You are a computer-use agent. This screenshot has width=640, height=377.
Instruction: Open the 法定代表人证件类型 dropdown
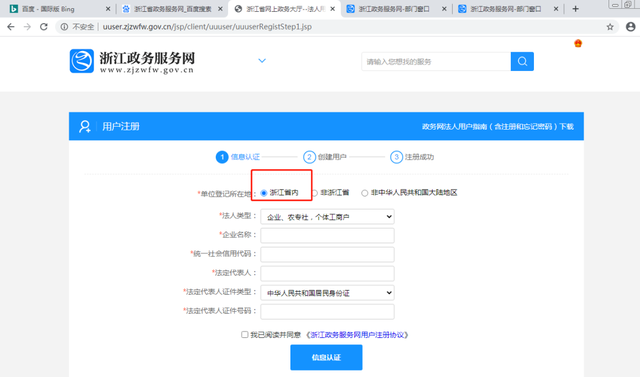point(327,293)
